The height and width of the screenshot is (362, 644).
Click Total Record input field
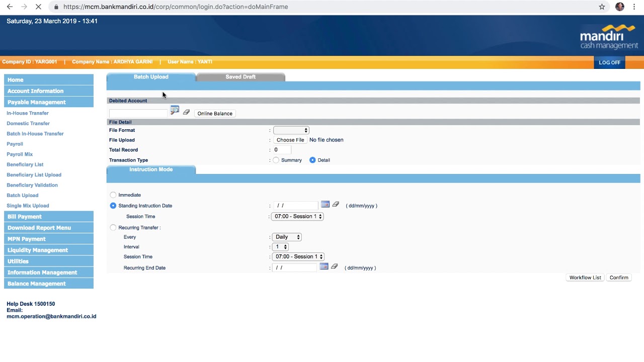tap(282, 150)
